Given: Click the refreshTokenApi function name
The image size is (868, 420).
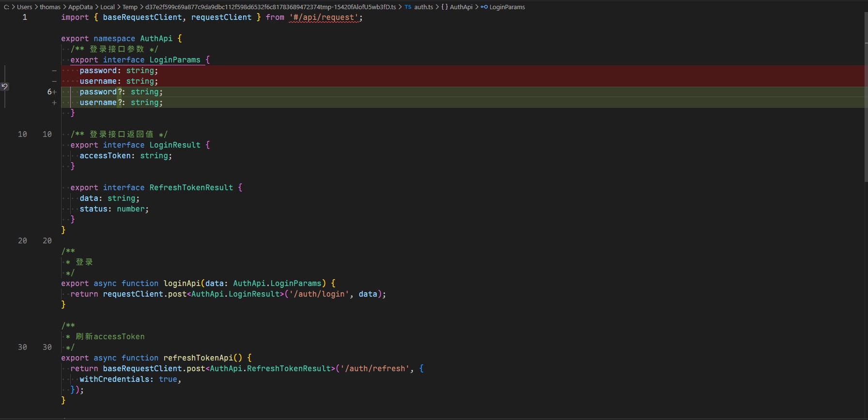Looking at the screenshot, I should tap(198, 358).
